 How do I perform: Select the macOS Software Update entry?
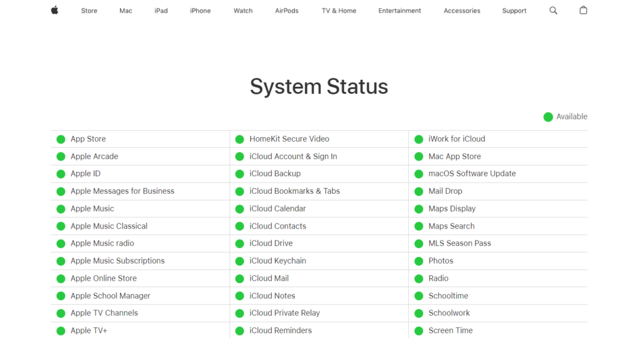(x=472, y=174)
